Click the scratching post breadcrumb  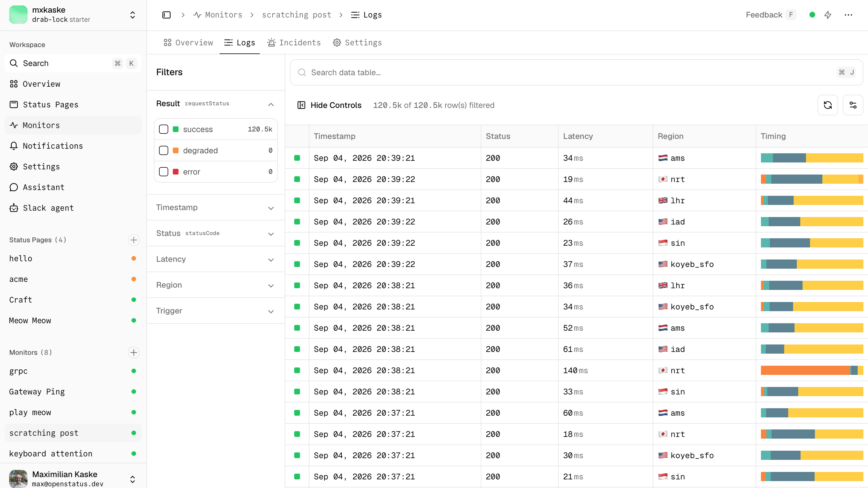click(297, 15)
